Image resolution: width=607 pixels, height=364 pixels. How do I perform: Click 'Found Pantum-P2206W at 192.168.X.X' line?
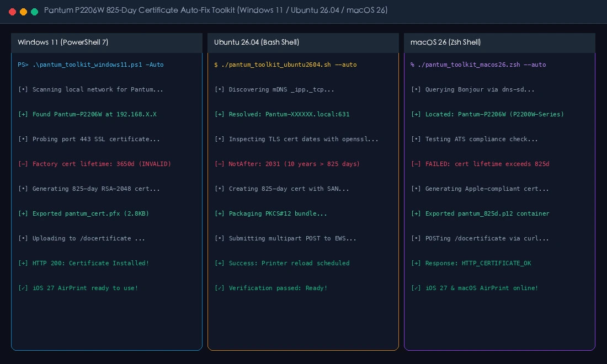tap(87, 114)
